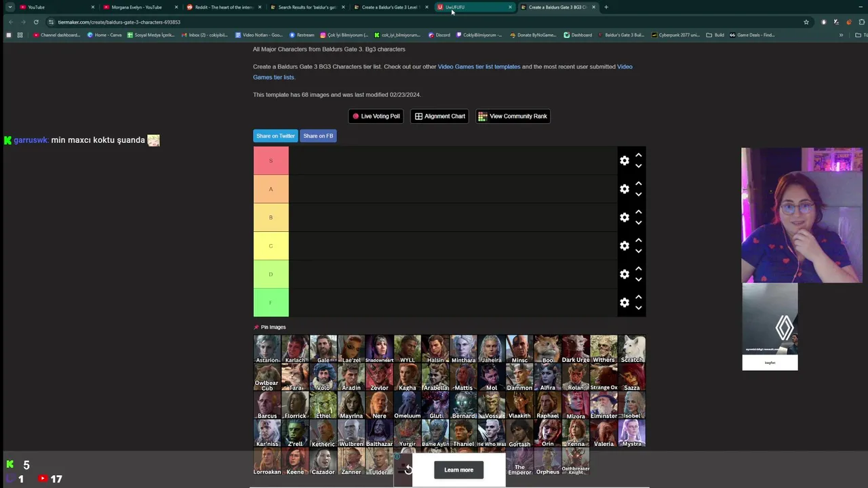Click Learn more in the ad

tap(458, 470)
